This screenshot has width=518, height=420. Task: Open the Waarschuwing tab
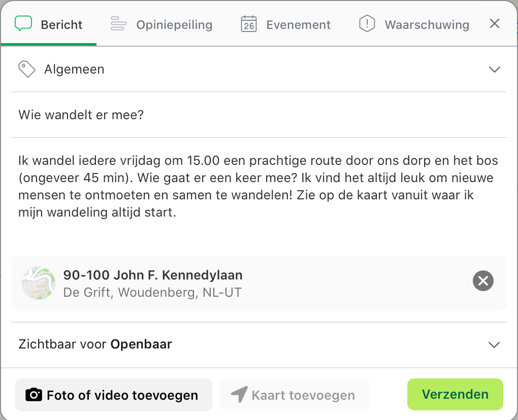pyautogui.click(x=426, y=24)
